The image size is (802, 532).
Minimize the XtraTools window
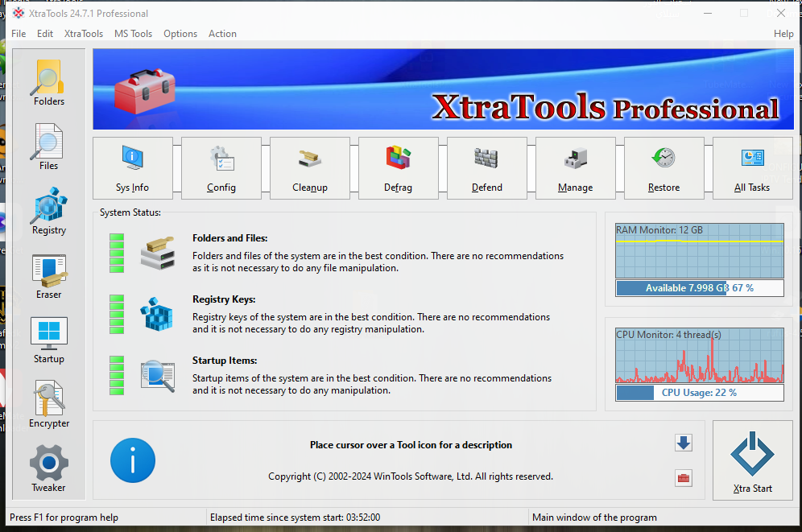coord(708,14)
